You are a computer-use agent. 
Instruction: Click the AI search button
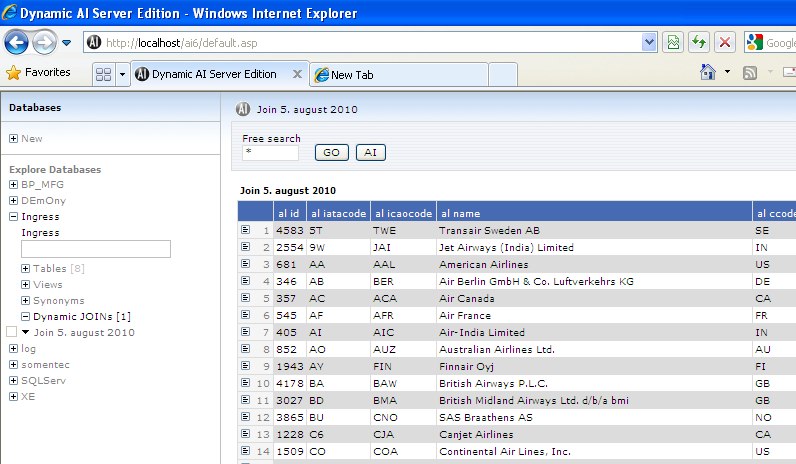pyautogui.click(x=371, y=152)
